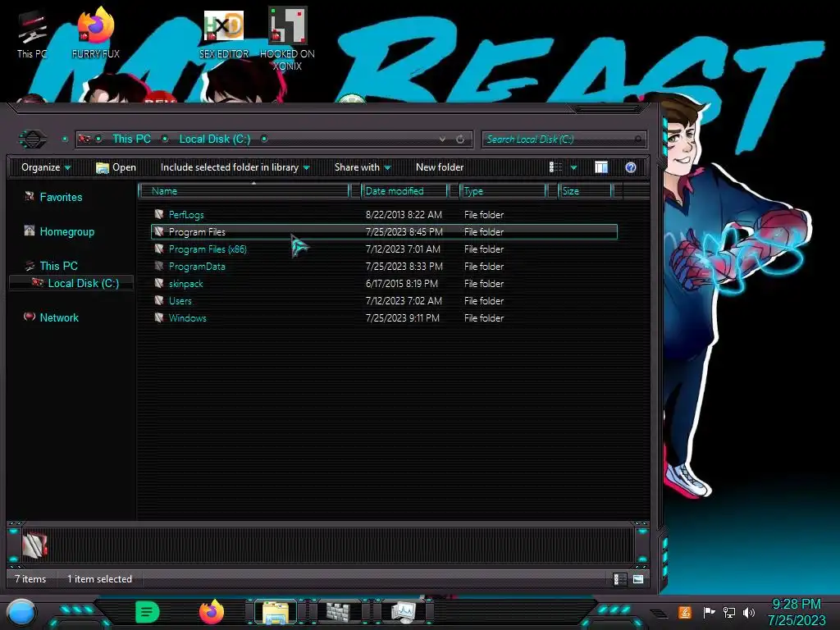Click the PerfLogs folder icon
This screenshot has width=840, height=630.
click(x=159, y=214)
